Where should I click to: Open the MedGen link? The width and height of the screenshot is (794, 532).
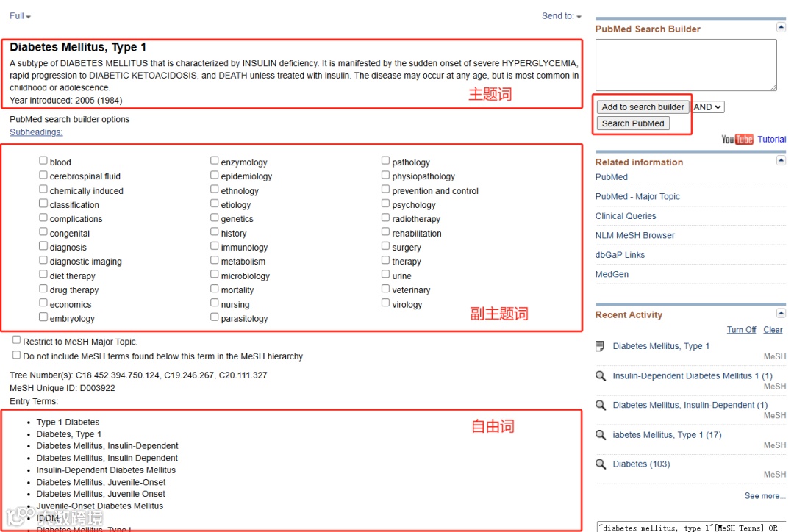click(612, 274)
